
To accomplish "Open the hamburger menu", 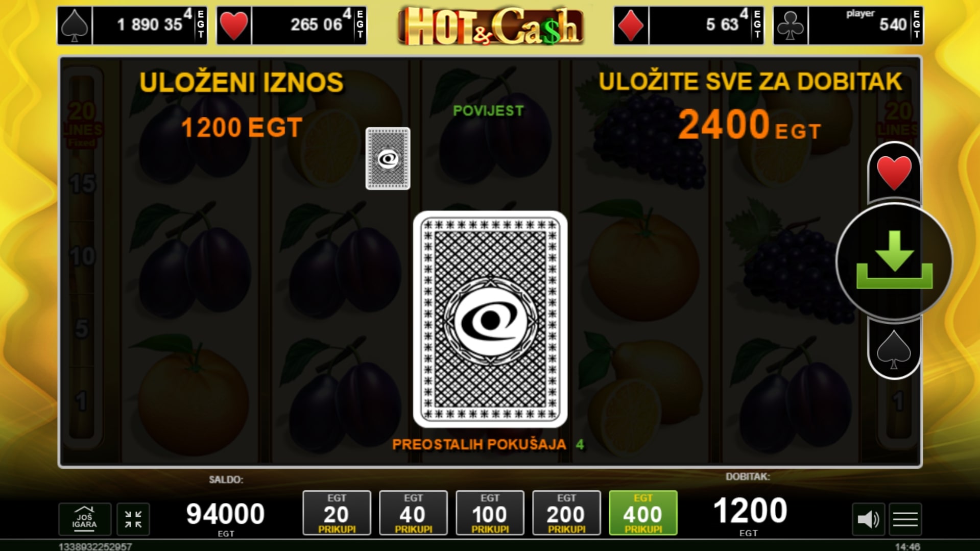I will (x=905, y=519).
